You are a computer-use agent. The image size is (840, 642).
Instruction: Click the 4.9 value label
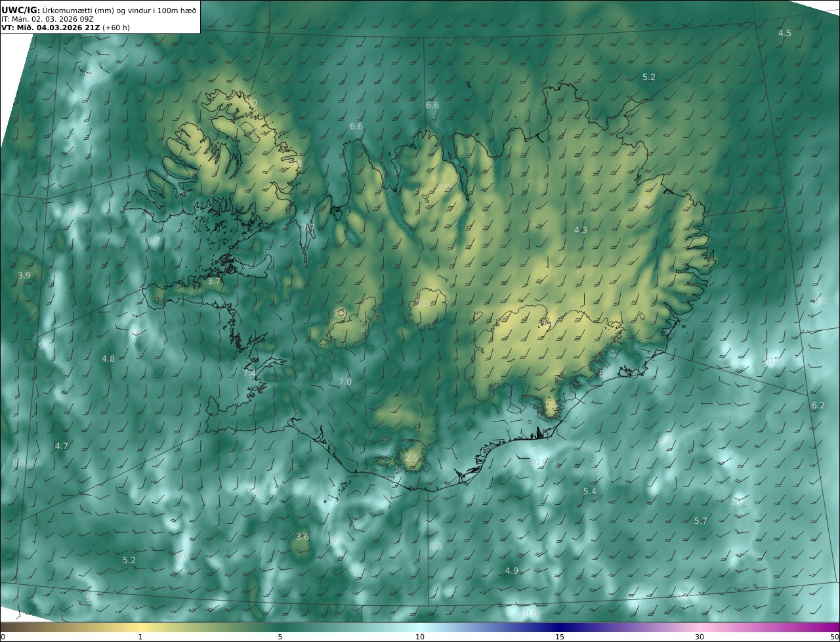[512, 570]
